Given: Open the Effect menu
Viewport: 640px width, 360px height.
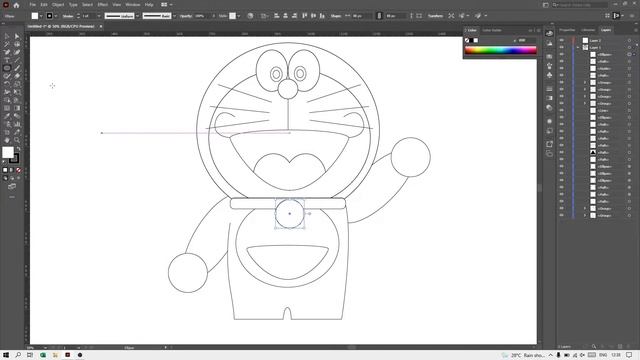Looking at the screenshot, I should pyautogui.click(x=102, y=5).
